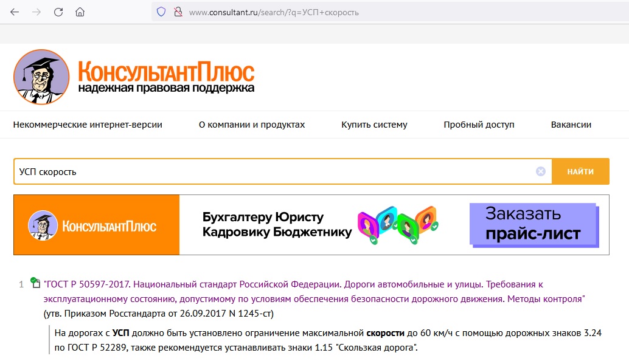Show connection info via the crossed lock icon
Screen dimensions: 629x364
178,12
